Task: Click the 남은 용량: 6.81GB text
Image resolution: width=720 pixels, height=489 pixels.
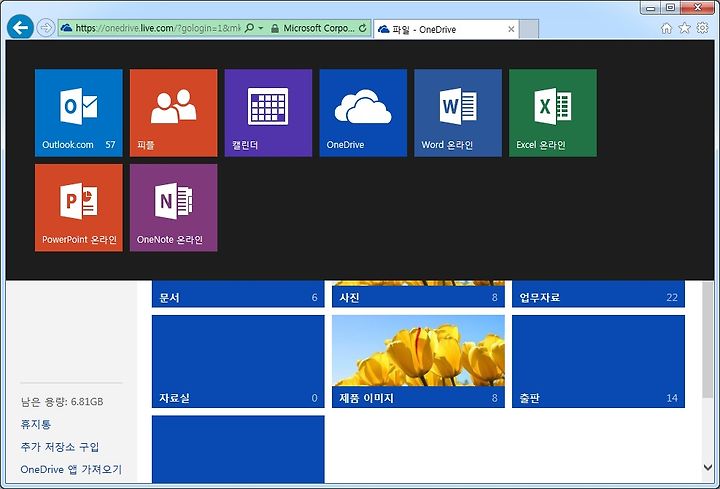Action: click(x=62, y=402)
